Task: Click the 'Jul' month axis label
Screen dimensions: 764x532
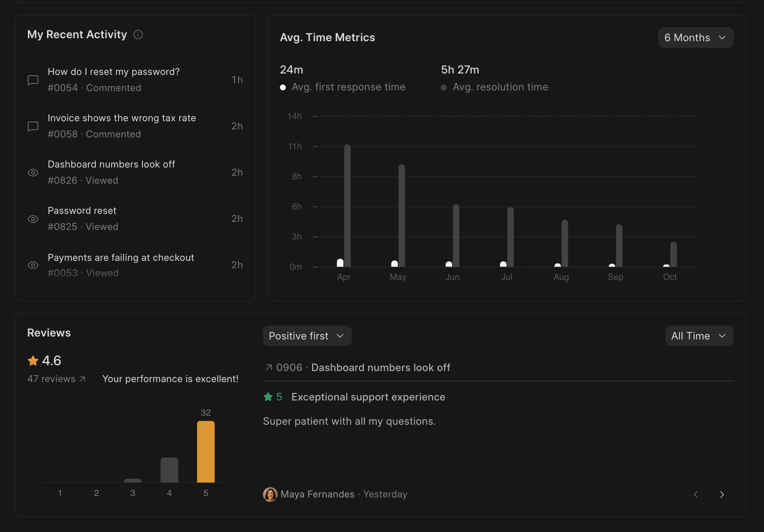Action: pyautogui.click(x=507, y=277)
